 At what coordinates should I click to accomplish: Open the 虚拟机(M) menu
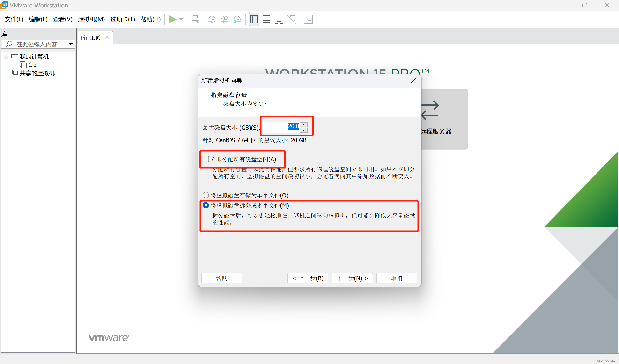[91, 19]
